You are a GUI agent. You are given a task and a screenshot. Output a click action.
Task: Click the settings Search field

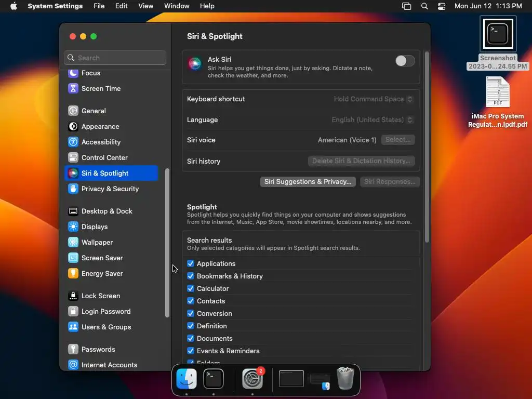[x=115, y=58]
